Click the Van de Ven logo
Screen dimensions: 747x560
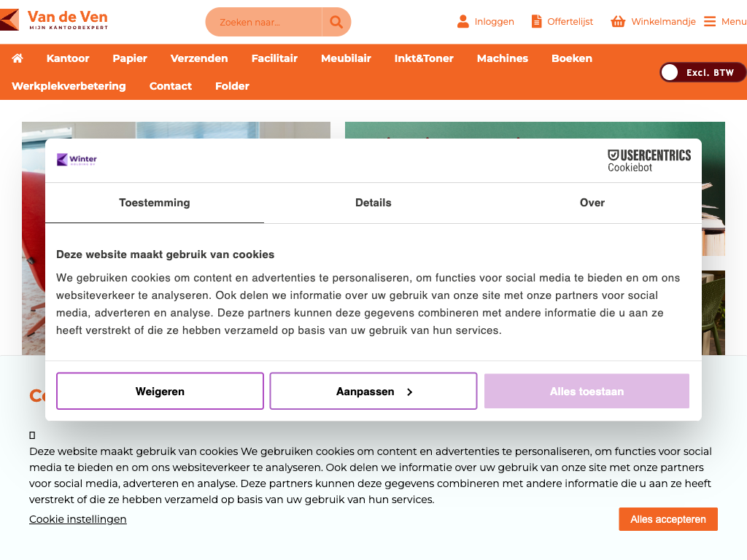(55, 20)
